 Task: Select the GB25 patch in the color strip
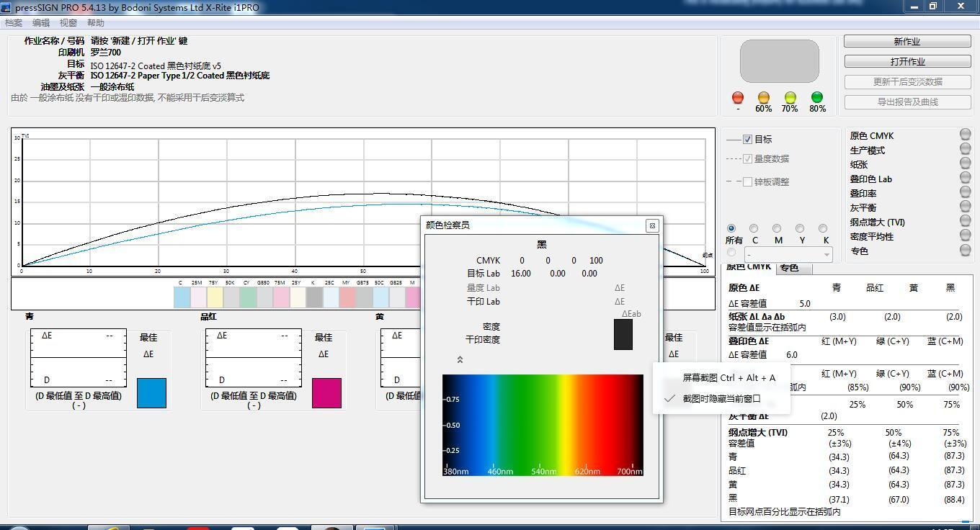397,297
